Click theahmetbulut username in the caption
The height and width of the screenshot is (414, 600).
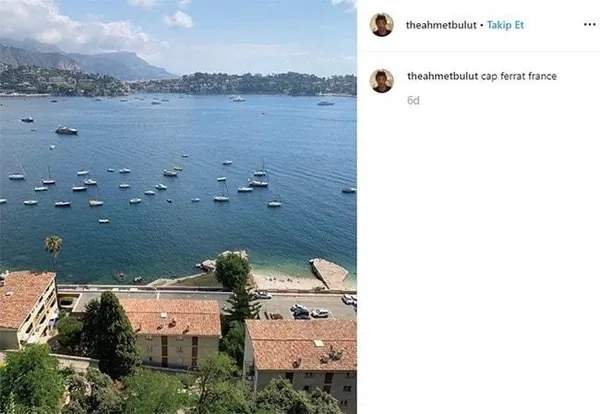pyautogui.click(x=442, y=76)
